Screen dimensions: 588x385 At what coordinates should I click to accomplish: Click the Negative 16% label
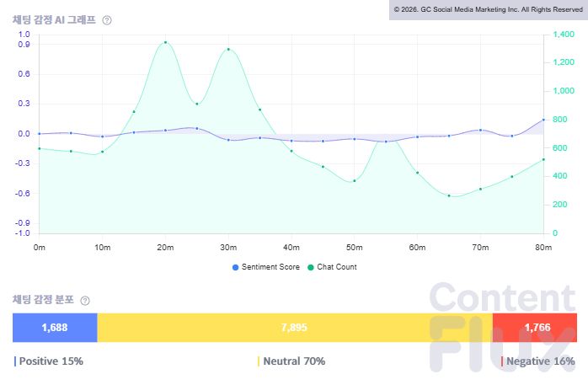[539, 361]
